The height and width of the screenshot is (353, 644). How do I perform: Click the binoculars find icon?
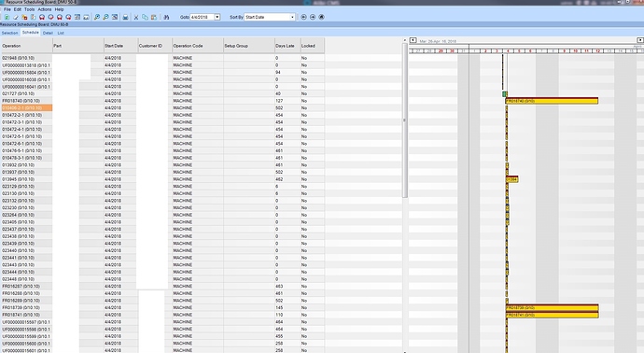[166, 17]
